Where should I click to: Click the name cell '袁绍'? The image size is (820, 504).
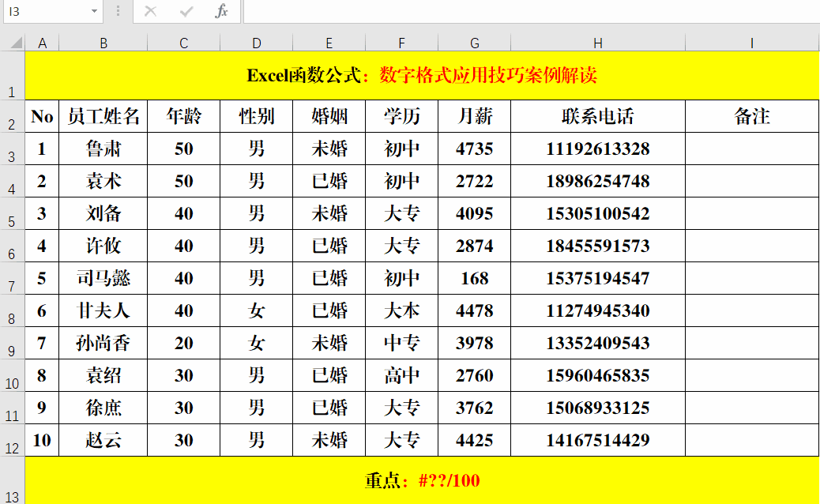[x=103, y=376]
